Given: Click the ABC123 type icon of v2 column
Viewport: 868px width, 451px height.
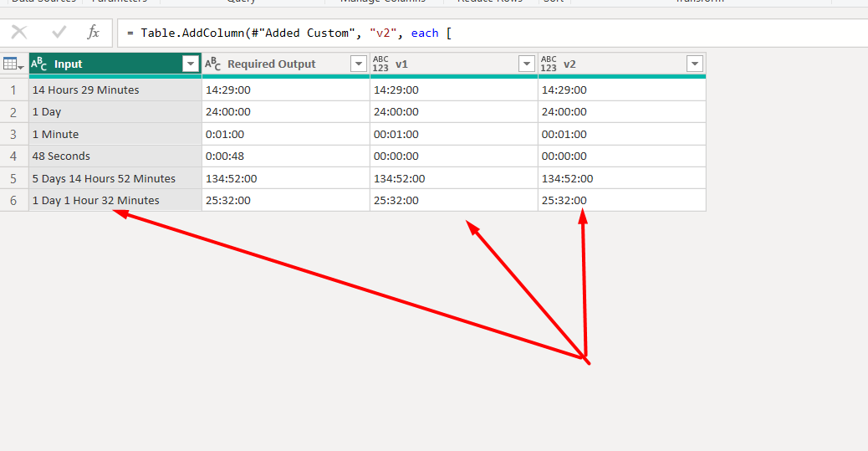Looking at the screenshot, I should click(x=549, y=64).
